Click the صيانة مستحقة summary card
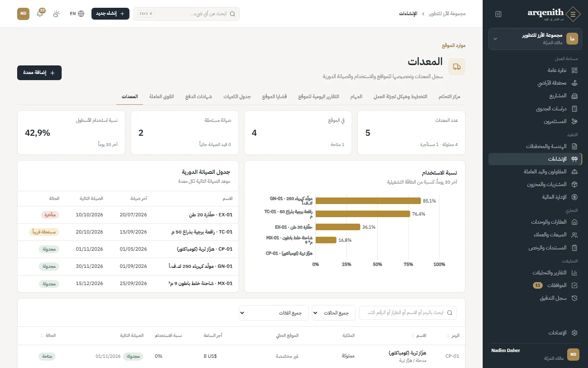This screenshot has height=368, width=588. coord(185,133)
